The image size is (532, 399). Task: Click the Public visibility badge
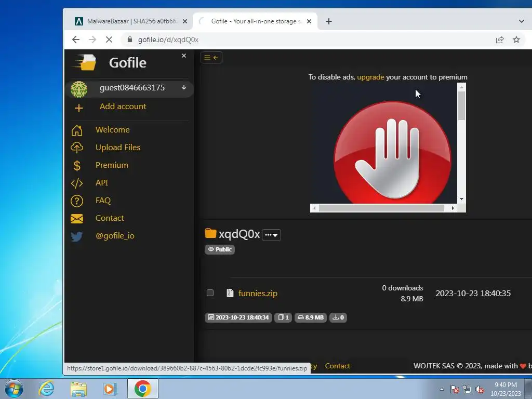(x=220, y=249)
